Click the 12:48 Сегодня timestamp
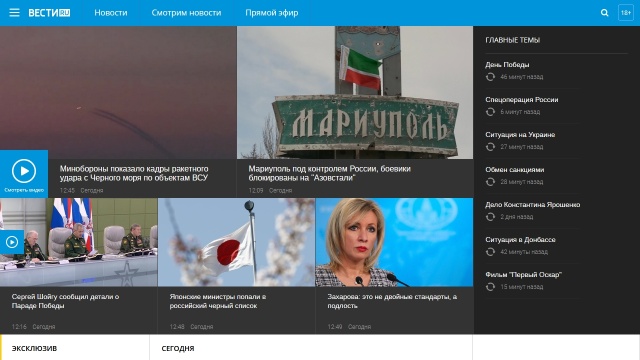This screenshot has width=640, height=360. click(x=191, y=327)
